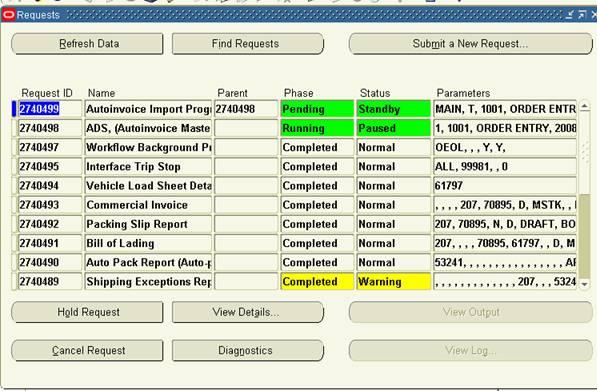597x391 pixels.
Task: Click Bill of Lading name cell
Action: click(148, 243)
